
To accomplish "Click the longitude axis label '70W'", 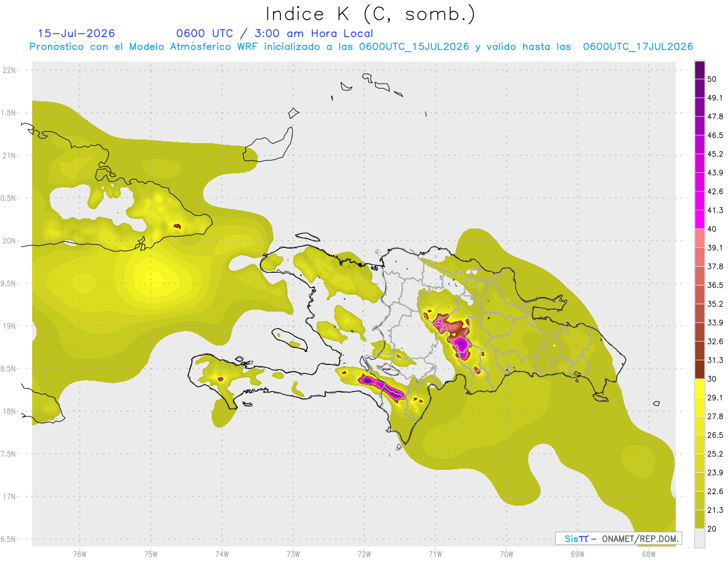I will point(507,554).
